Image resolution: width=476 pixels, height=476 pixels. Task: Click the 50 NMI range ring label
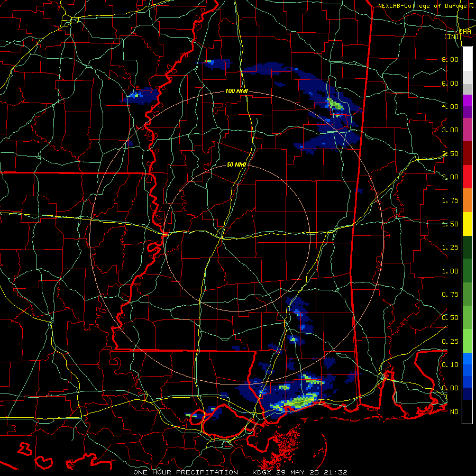236,164
